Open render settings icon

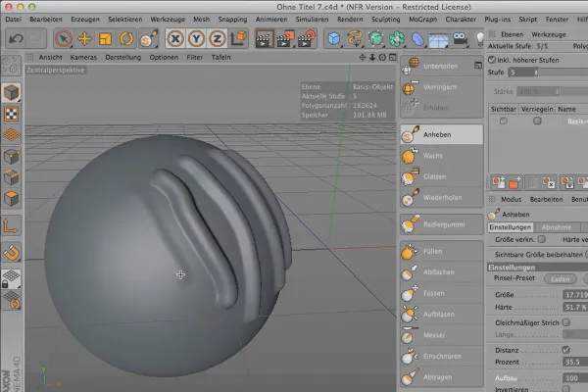tap(307, 39)
